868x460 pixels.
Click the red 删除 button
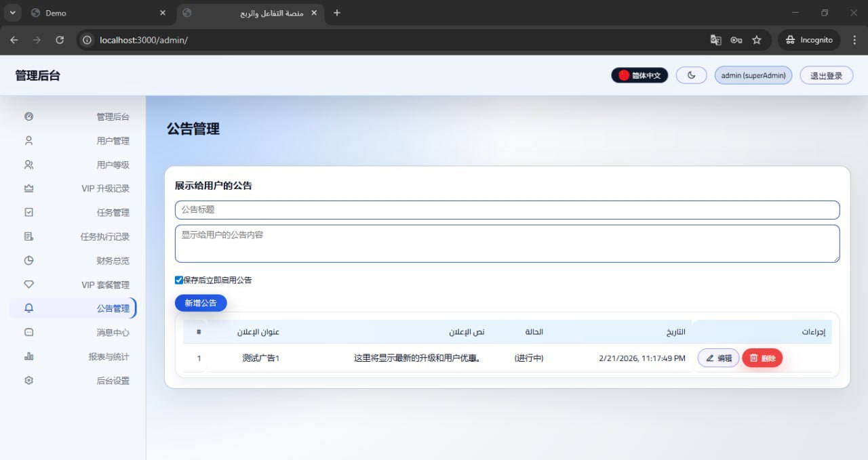(x=762, y=358)
